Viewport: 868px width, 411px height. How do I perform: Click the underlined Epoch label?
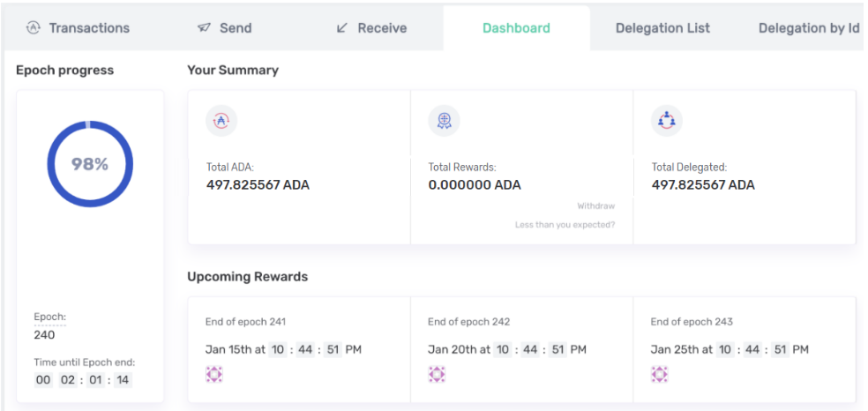coord(49,318)
